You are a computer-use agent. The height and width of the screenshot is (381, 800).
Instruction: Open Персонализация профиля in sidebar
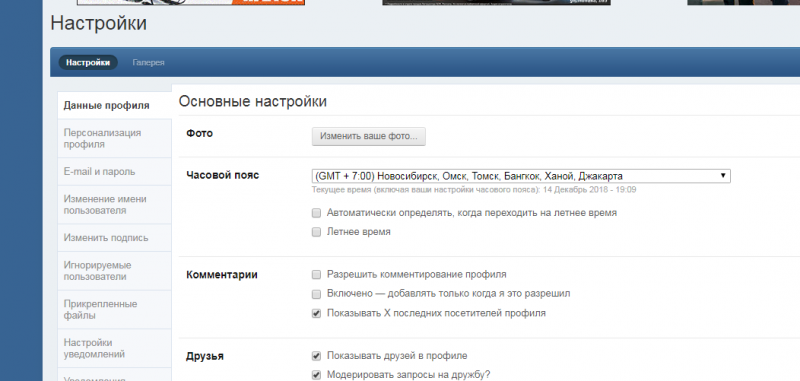click(x=114, y=138)
